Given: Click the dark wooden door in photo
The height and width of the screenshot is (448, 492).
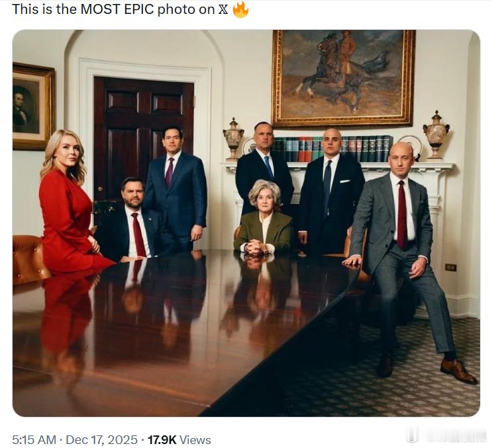Looking at the screenshot, I should [144, 143].
